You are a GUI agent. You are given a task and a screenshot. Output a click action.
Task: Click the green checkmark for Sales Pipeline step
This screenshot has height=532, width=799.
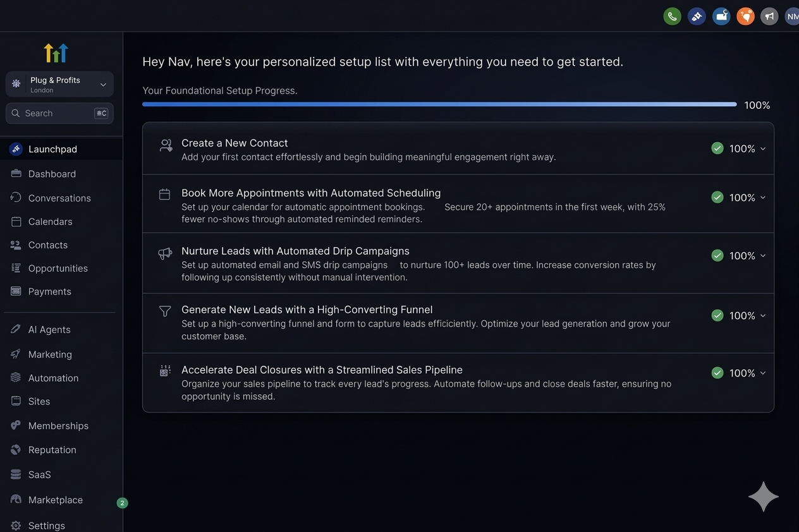(x=717, y=373)
